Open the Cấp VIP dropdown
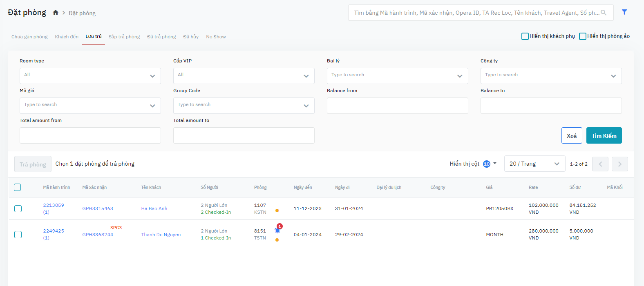The image size is (644, 286). (x=244, y=76)
